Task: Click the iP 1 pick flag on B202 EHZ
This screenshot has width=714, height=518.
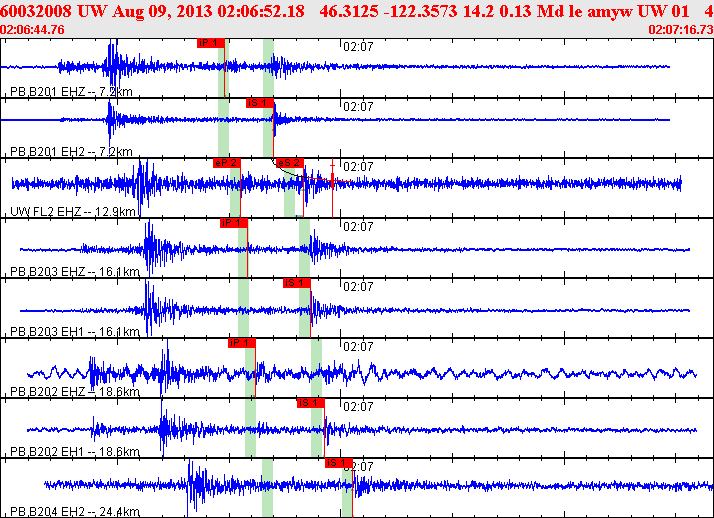Action: click(x=242, y=343)
